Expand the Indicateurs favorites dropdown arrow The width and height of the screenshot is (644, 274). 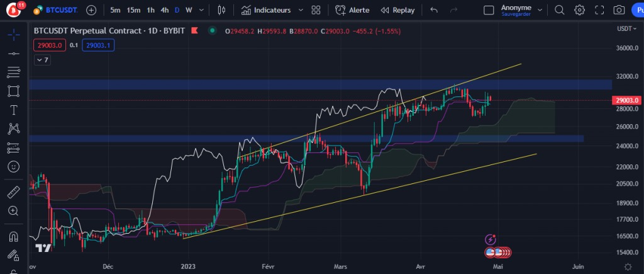301,10
